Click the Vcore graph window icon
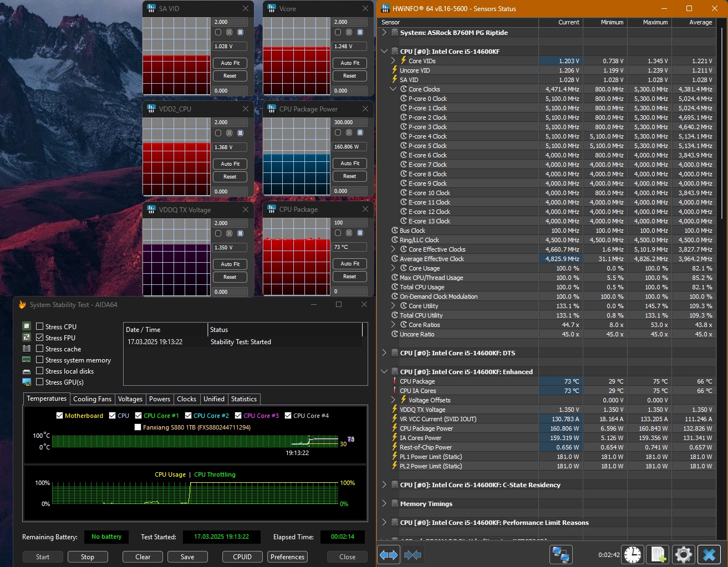The height and width of the screenshot is (567, 728). (x=272, y=9)
